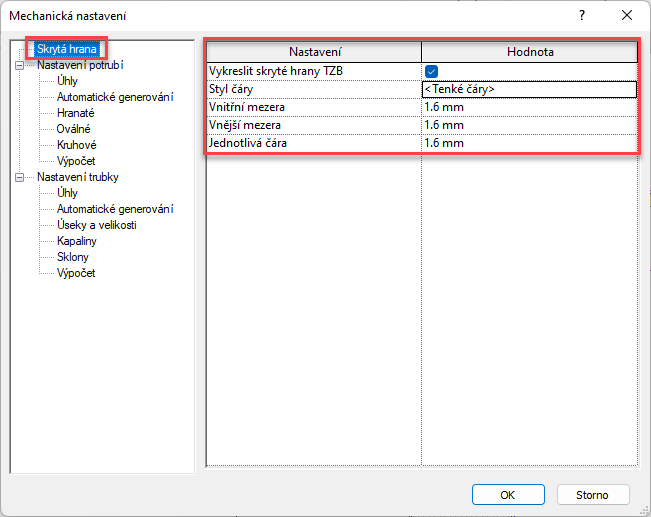
Task: Click the help question mark button
Action: tap(581, 16)
